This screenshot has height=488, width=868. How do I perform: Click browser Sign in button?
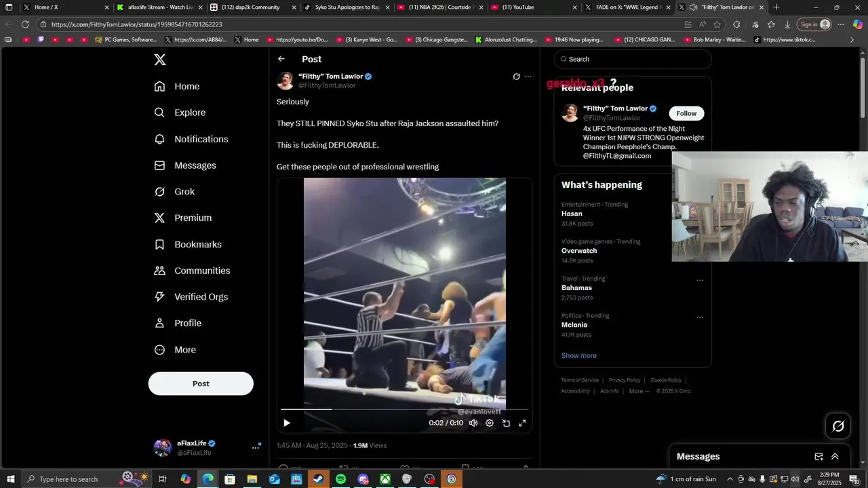tap(814, 24)
